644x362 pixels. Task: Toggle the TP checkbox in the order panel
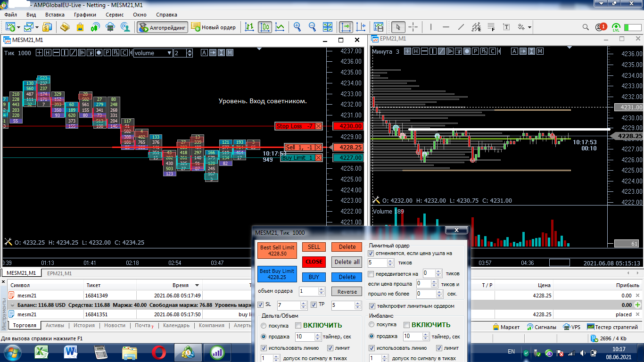314,304
